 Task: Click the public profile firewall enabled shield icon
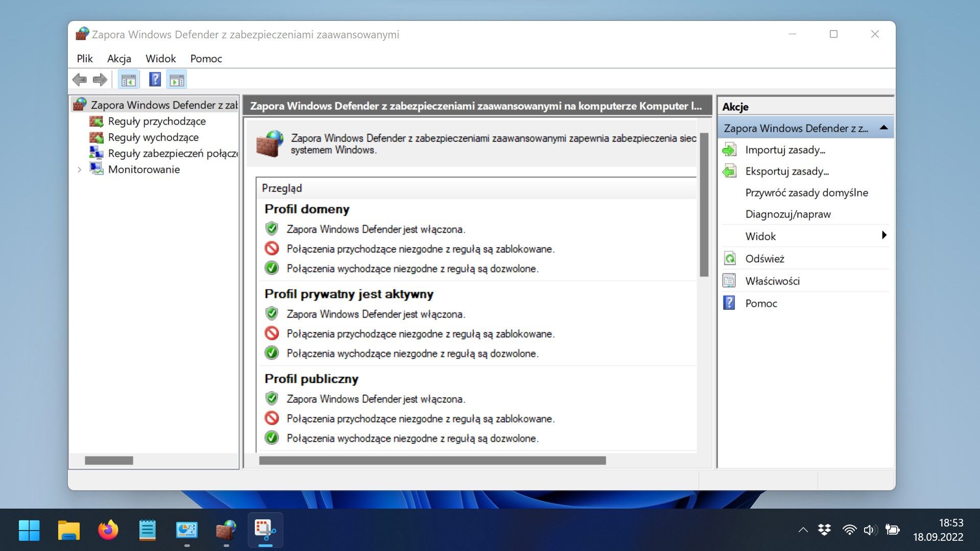click(272, 398)
